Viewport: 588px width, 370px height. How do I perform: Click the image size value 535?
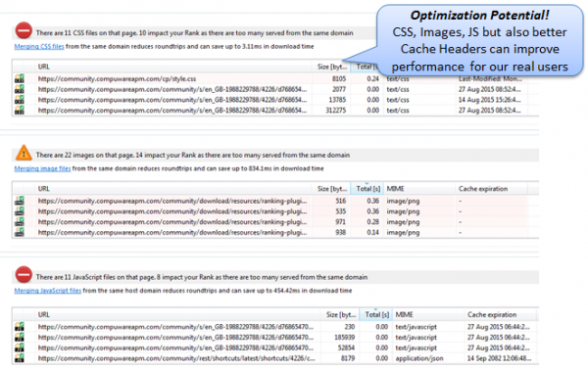340,211
